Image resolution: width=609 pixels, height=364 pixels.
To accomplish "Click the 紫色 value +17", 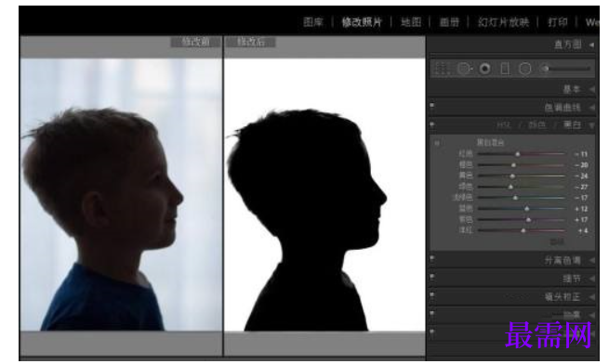I will (x=581, y=220).
